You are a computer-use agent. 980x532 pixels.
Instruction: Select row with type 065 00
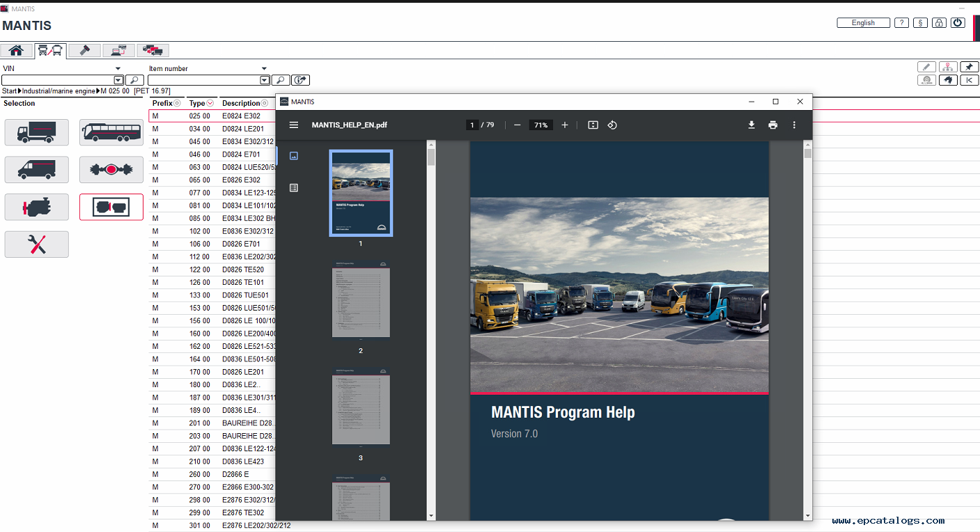coord(212,180)
